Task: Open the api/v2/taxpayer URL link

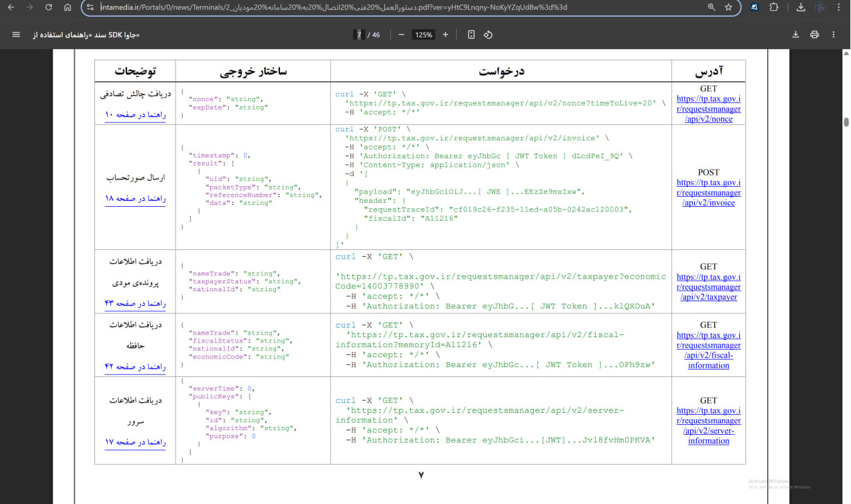Action: point(709,287)
